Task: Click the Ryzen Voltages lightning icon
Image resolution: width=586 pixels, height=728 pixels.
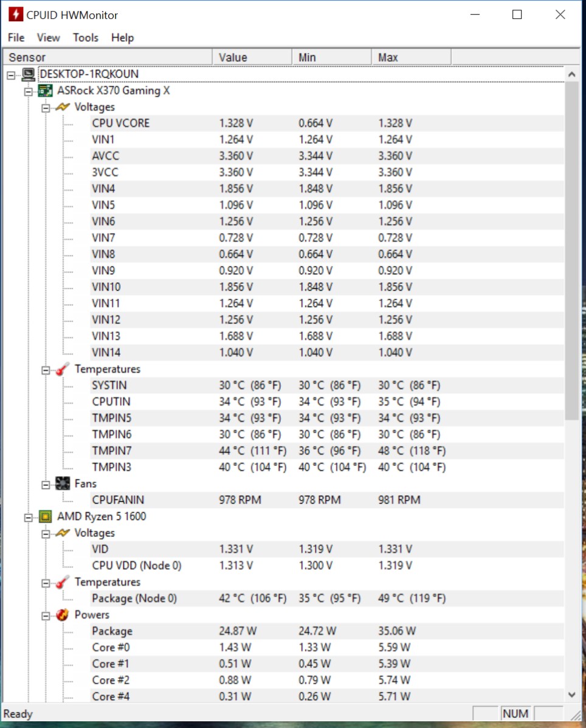Action: click(63, 533)
